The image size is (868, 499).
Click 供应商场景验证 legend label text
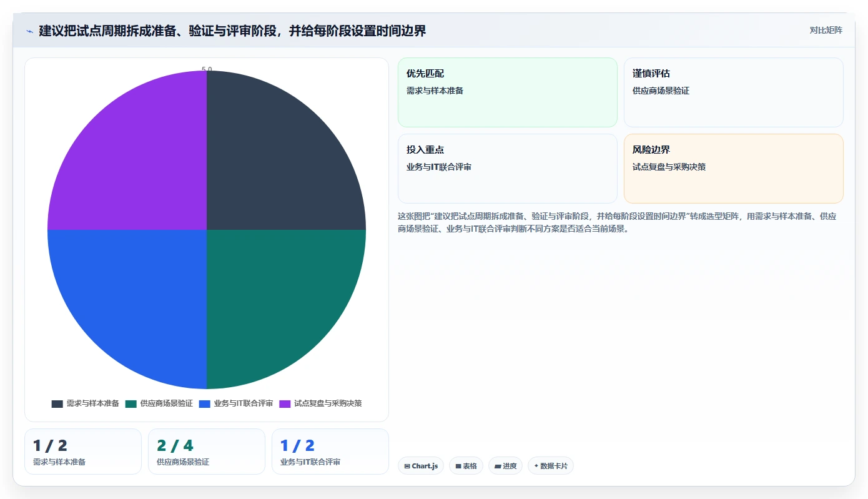[x=166, y=403]
